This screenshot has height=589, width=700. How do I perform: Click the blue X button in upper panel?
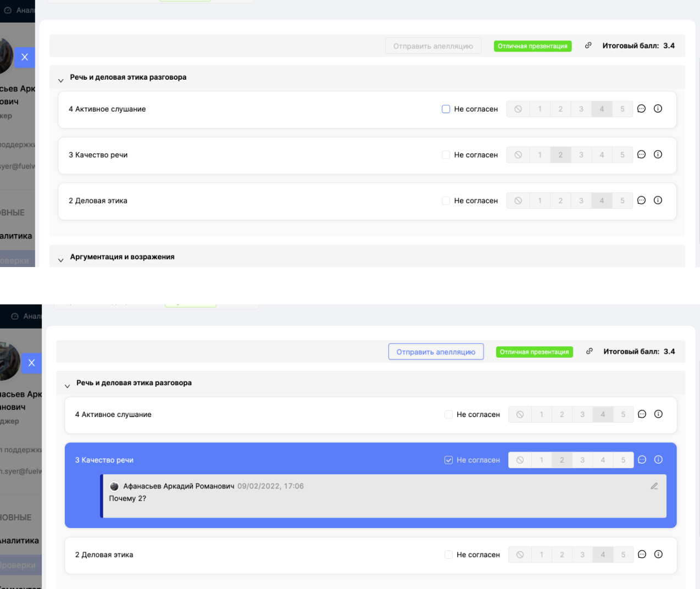25,57
